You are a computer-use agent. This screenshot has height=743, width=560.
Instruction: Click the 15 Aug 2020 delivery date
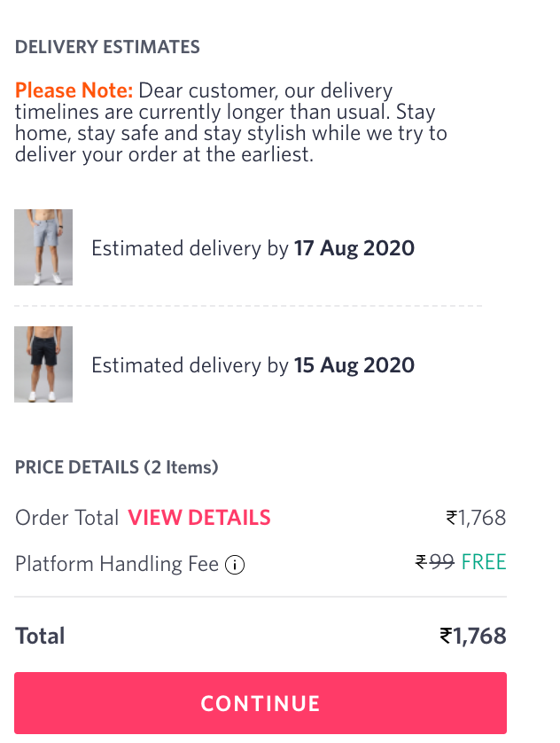pos(354,365)
